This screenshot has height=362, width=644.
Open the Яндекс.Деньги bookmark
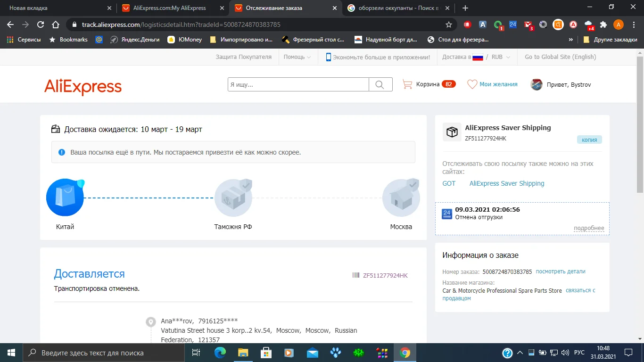point(134,40)
